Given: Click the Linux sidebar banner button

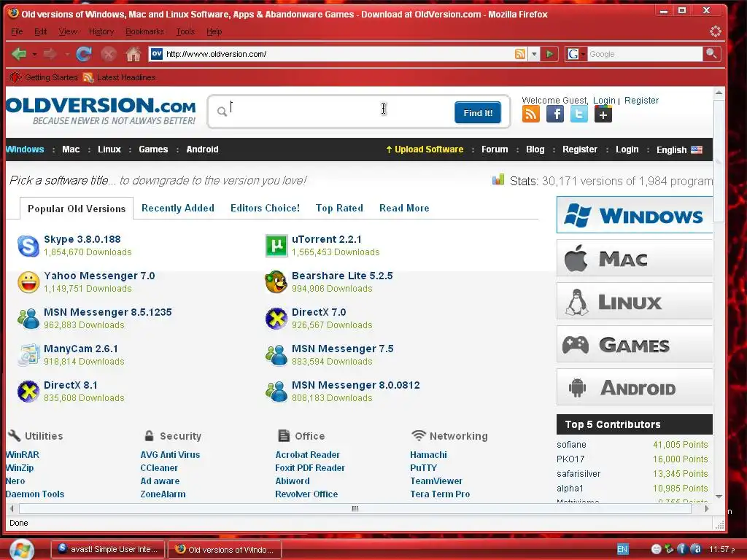Looking at the screenshot, I should point(635,301).
